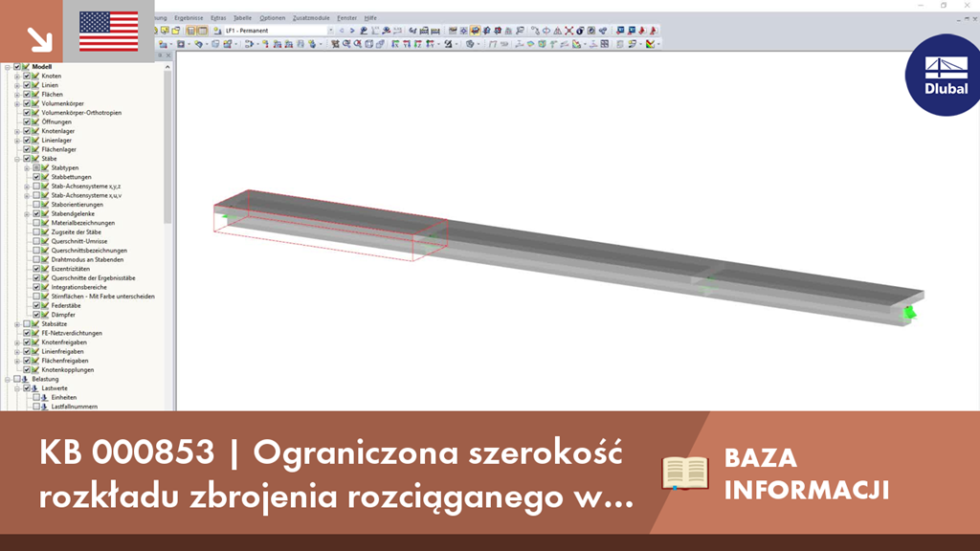The height and width of the screenshot is (551, 980).
Task: Expand the Stabtypen tree node
Action: [27, 168]
